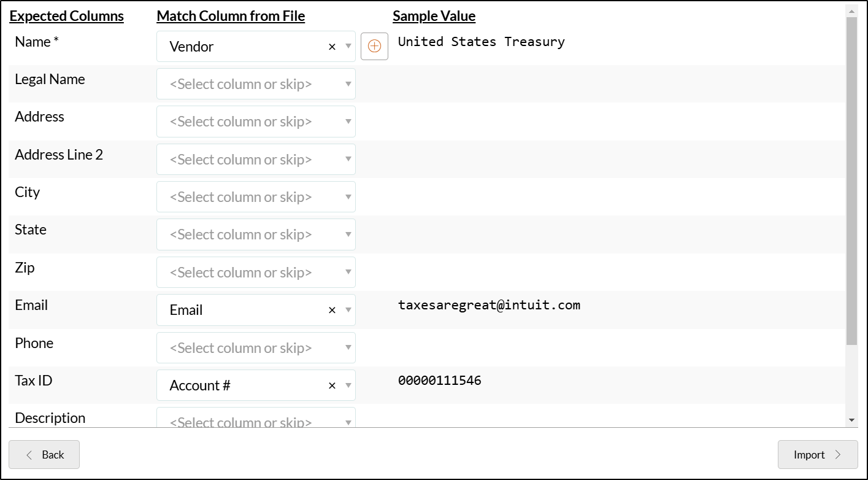Click the Import button

click(x=818, y=455)
